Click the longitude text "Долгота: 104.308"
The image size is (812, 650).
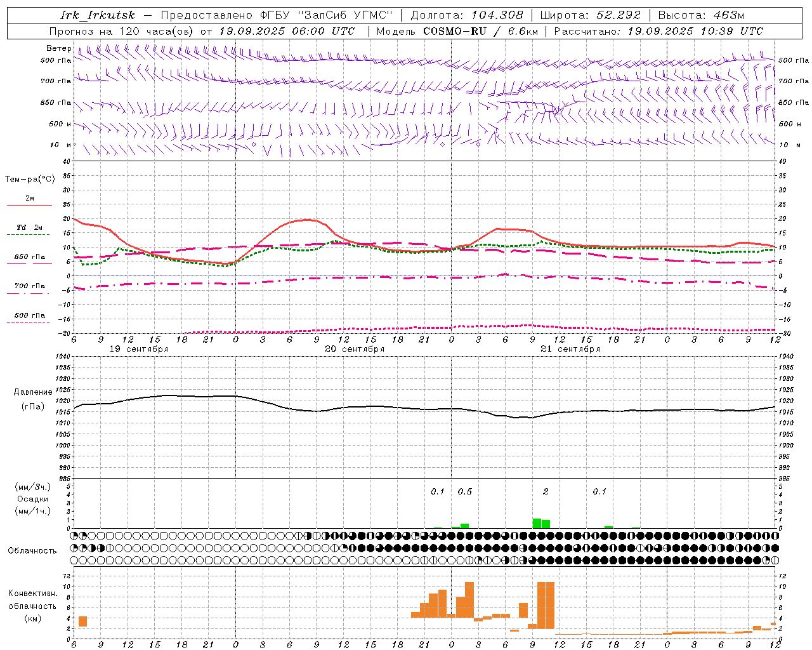click(467, 15)
